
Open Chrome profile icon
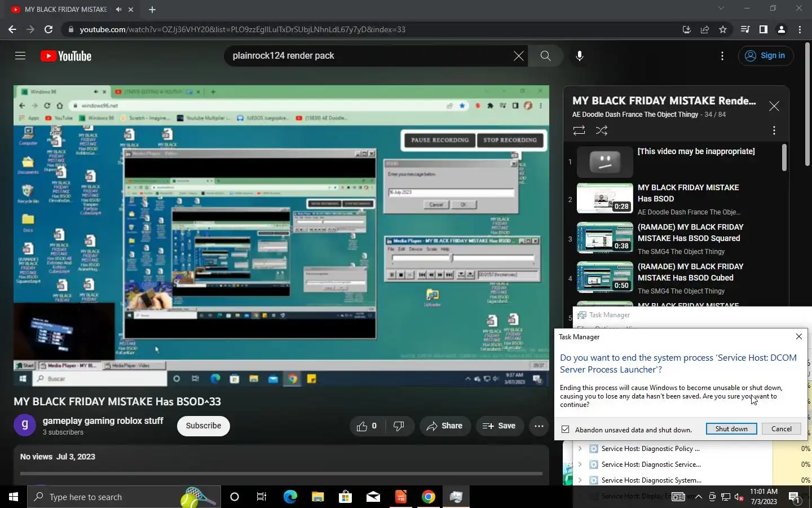(x=782, y=29)
